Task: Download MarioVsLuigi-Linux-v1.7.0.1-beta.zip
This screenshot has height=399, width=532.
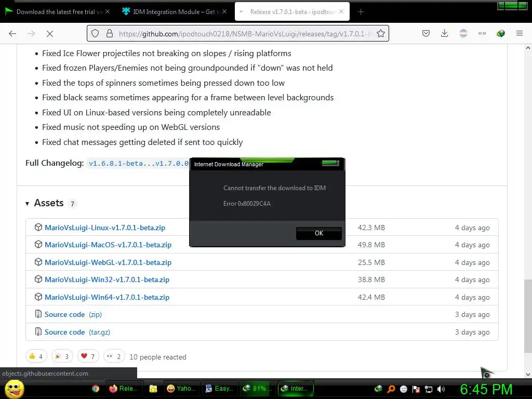Action: click(105, 228)
